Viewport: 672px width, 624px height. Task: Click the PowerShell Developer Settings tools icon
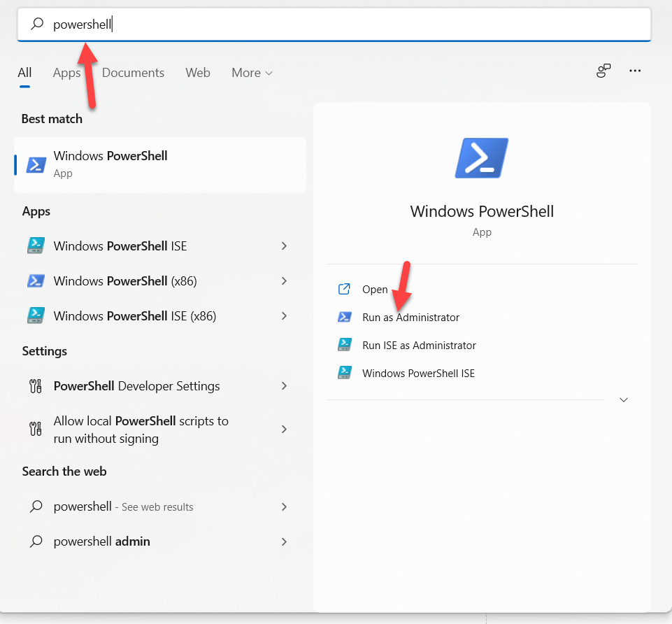coord(36,386)
